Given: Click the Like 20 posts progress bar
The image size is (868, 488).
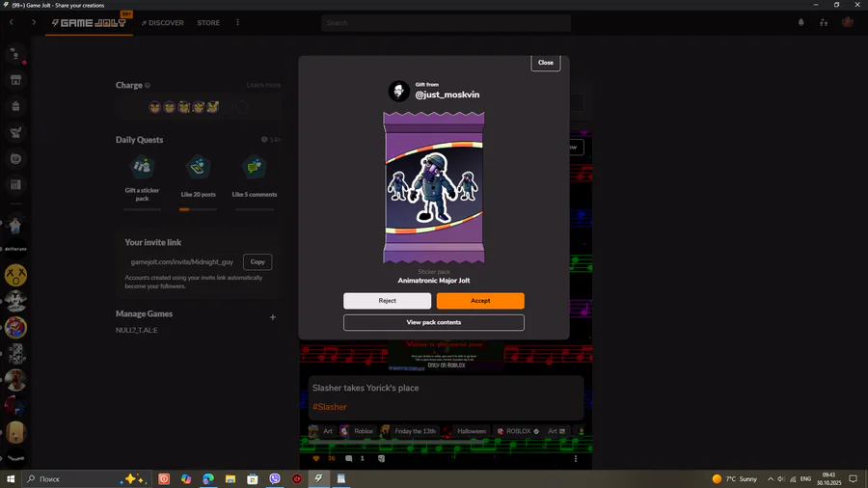Looking at the screenshot, I should (198, 209).
